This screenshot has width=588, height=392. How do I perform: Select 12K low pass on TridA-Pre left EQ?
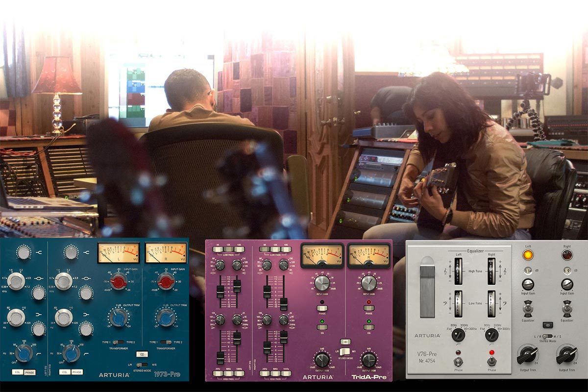point(229,249)
